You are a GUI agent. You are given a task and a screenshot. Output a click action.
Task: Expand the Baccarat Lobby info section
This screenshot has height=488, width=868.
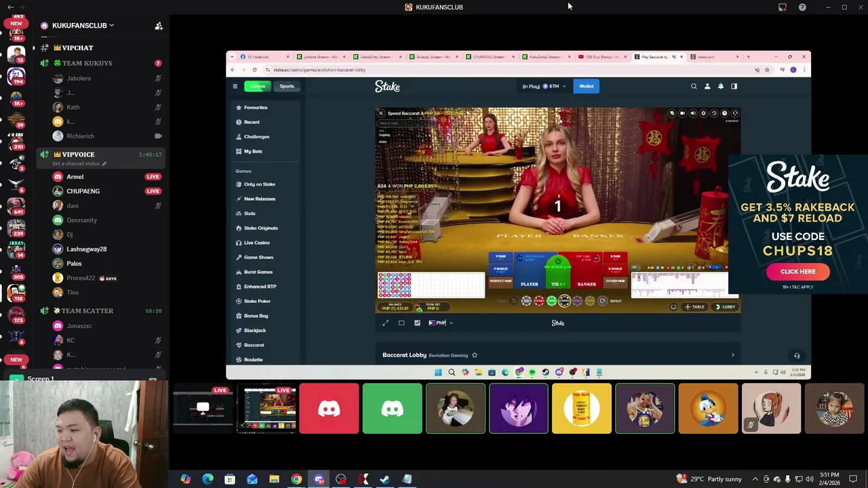tap(732, 355)
